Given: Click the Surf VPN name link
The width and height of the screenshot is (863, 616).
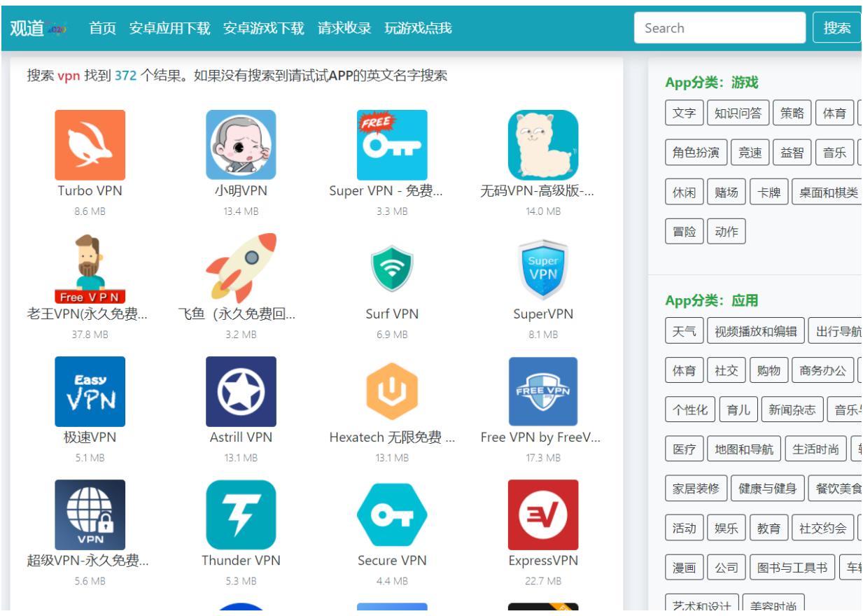Looking at the screenshot, I should click(x=392, y=314).
